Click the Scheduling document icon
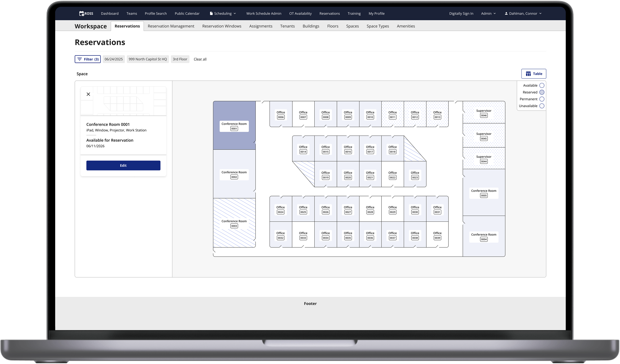The width and height of the screenshot is (620, 364). coord(211,14)
